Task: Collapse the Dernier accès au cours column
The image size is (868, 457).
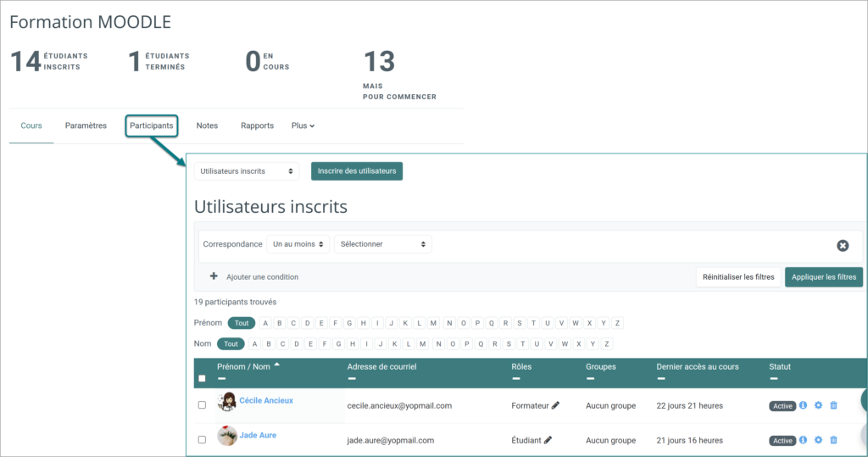Action: point(661,379)
